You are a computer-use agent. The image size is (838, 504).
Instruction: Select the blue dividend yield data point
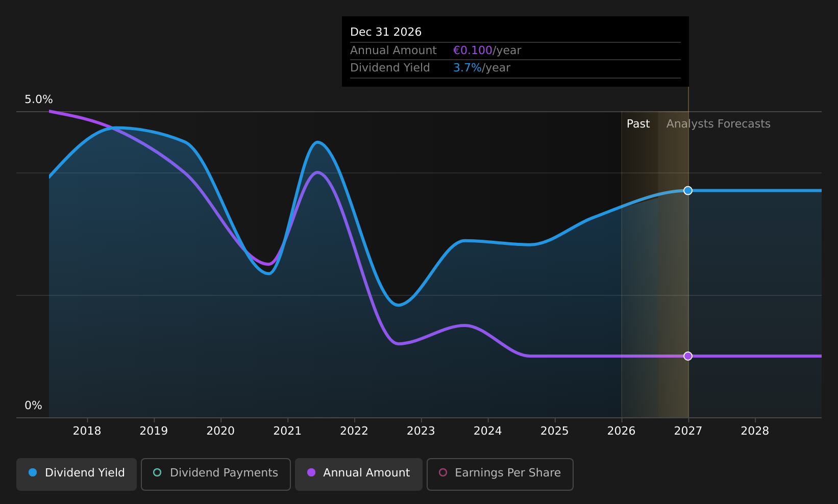(688, 190)
